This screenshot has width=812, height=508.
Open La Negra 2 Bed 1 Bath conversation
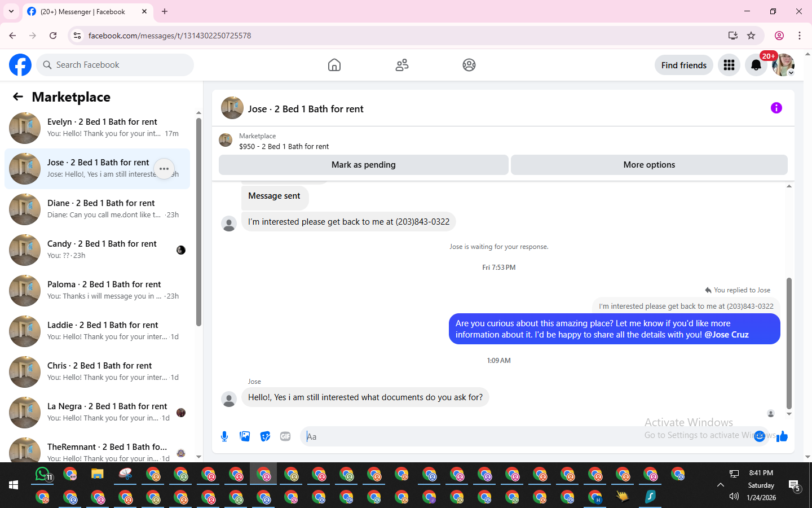(x=97, y=413)
